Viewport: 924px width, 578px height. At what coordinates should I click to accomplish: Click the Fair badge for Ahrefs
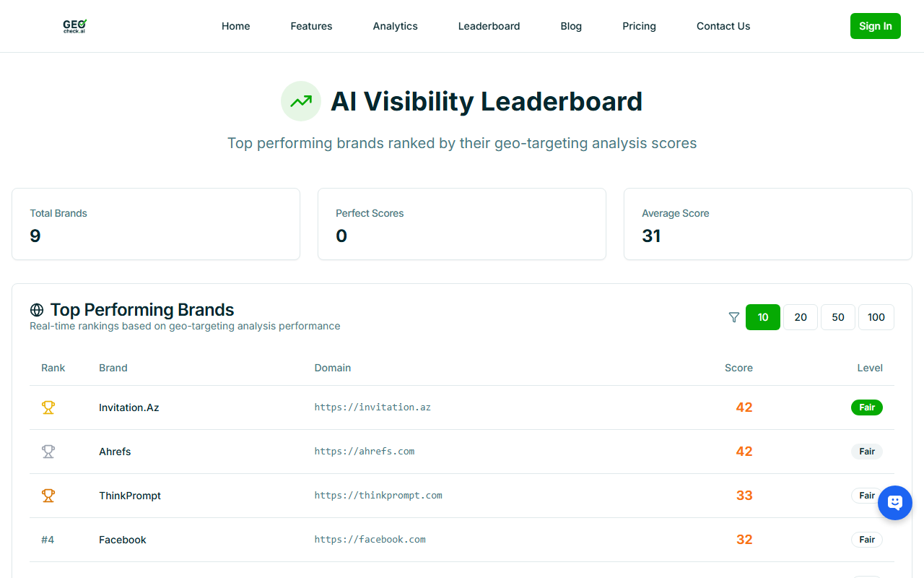(x=867, y=452)
